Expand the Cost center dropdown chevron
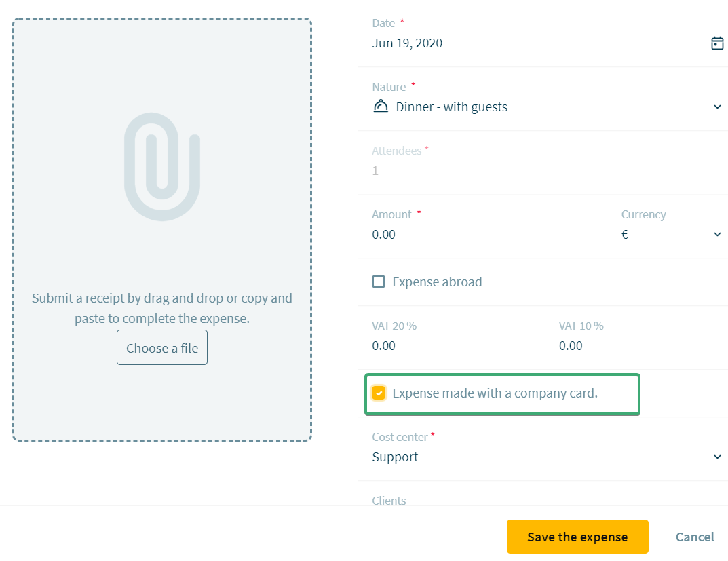The width and height of the screenshot is (728, 561). click(717, 457)
